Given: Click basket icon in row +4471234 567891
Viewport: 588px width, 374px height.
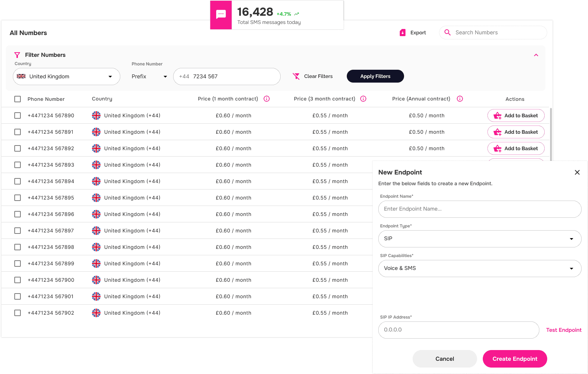Looking at the screenshot, I should tap(497, 132).
